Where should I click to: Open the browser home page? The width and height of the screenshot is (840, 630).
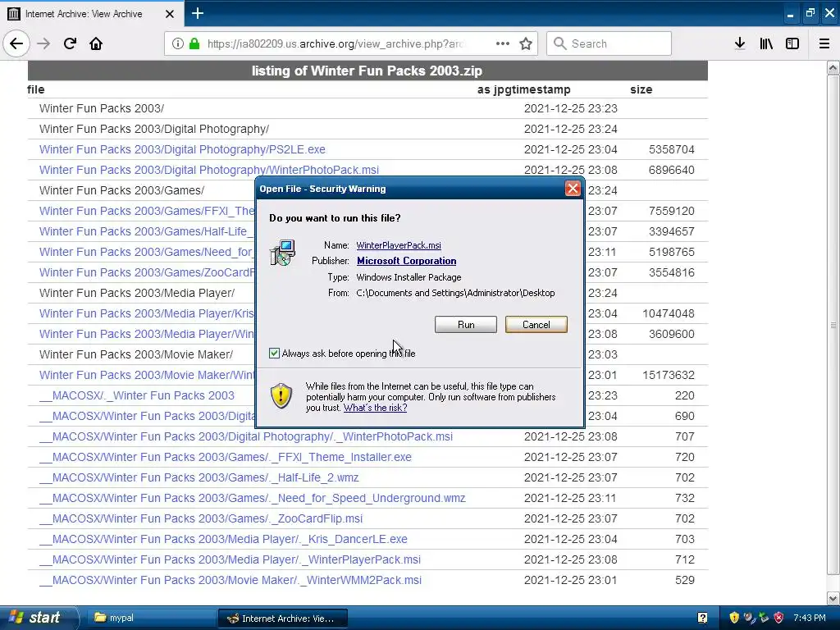(96, 43)
